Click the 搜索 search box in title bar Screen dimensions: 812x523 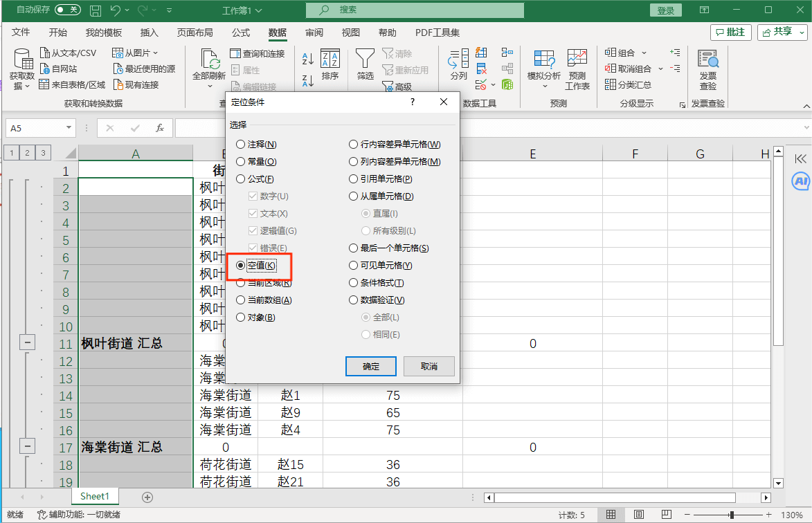click(x=414, y=10)
